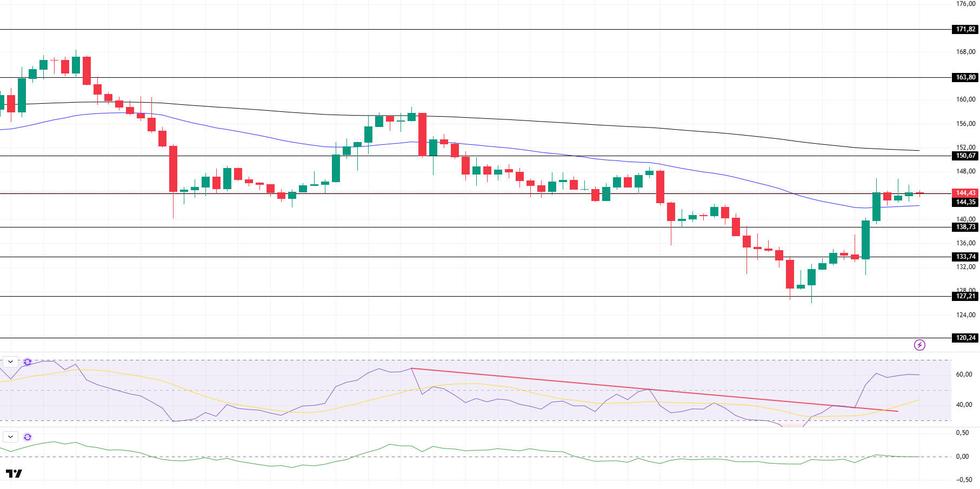This screenshot has height=489, width=980.
Task: Click the 60,00 level on the RSI scale
Action: coord(964,374)
